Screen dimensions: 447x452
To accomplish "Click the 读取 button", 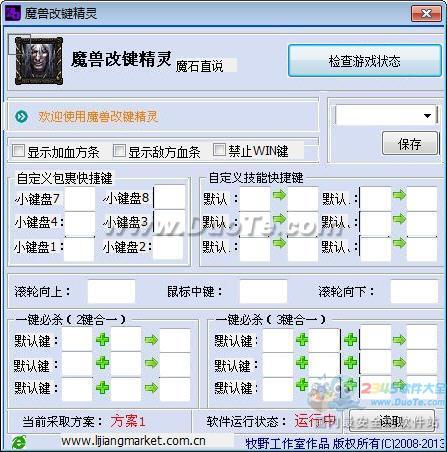I will tap(392, 421).
